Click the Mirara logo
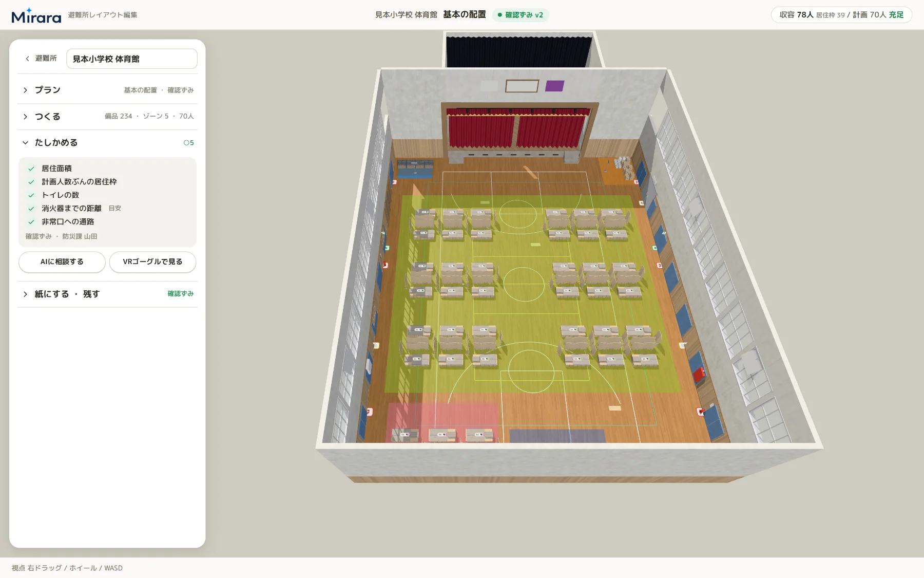The height and width of the screenshot is (578, 924). coord(36,15)
